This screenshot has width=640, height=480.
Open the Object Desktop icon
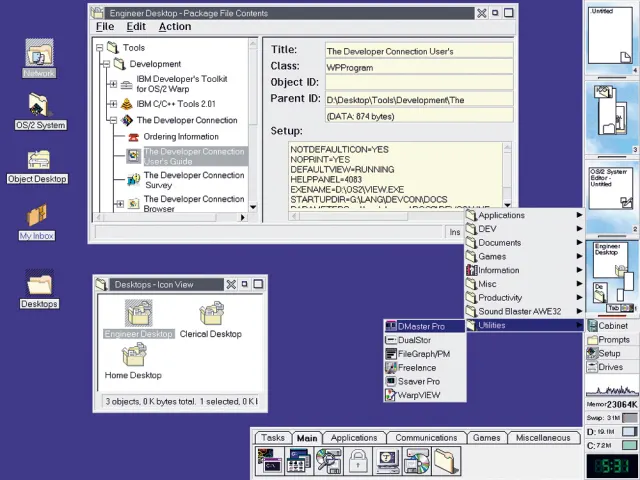pos(38,160)
